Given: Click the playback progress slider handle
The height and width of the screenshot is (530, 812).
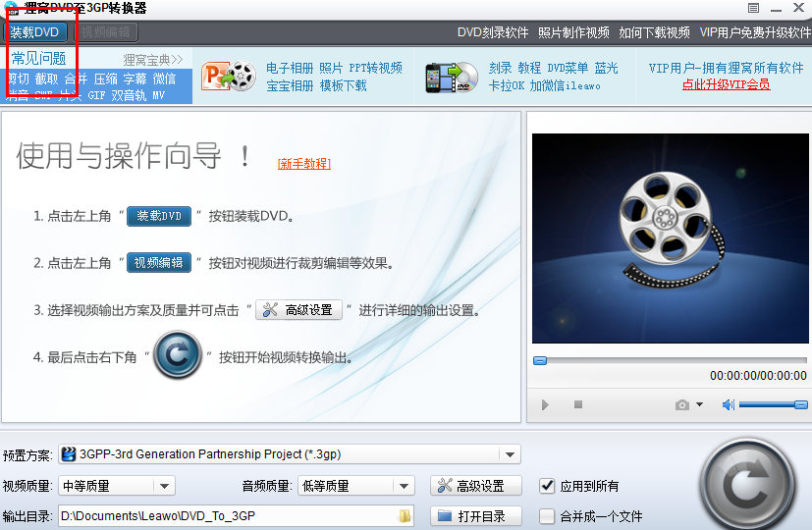Looking at the screenshot, I should pos(540,360).
